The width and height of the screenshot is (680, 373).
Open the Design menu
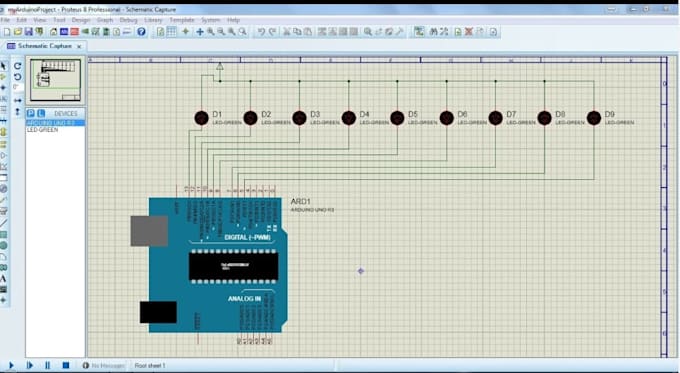click(81, 20)
